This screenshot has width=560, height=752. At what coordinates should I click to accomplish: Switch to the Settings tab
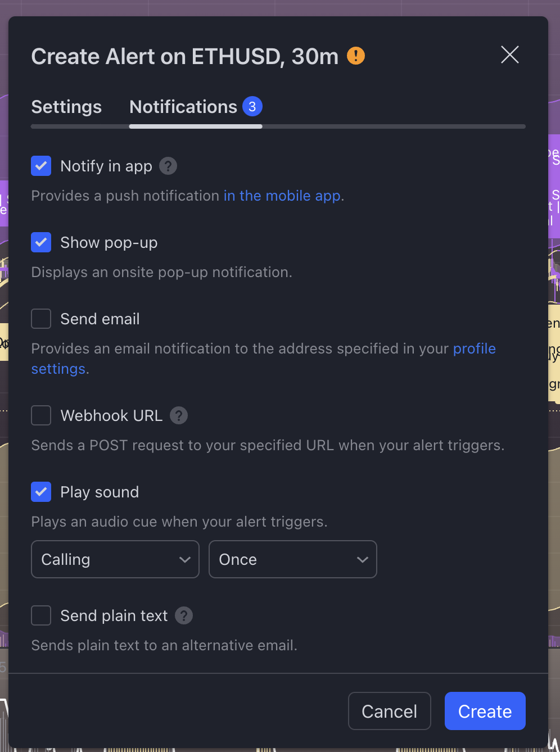pos(66,107)
